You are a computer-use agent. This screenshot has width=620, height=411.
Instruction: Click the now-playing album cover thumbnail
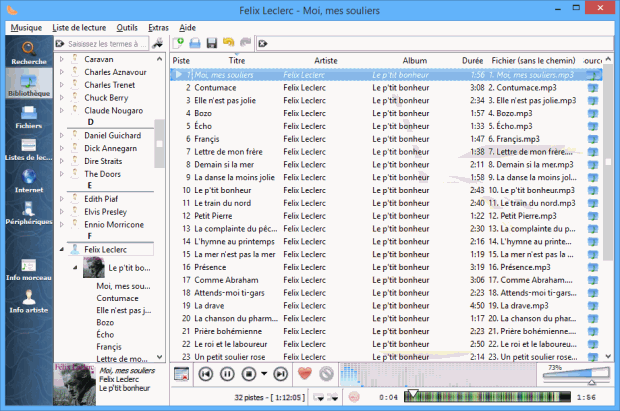[74, 384]
